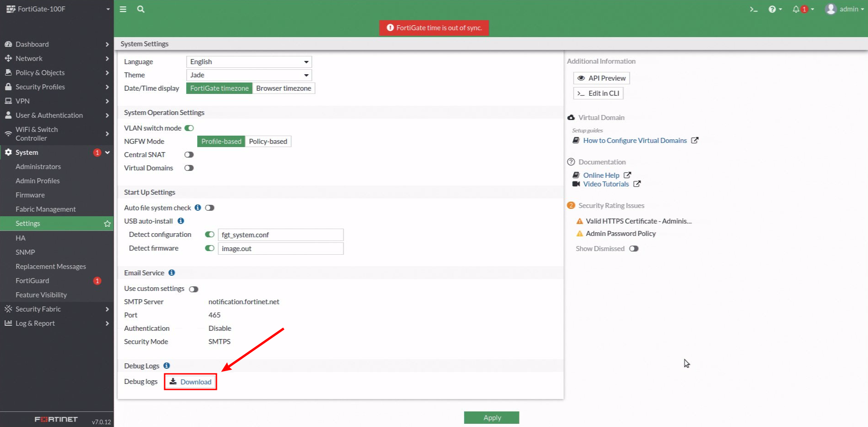868x427 pixels.
Task: Open the notifications bell icon
Action: click(796, 9)
